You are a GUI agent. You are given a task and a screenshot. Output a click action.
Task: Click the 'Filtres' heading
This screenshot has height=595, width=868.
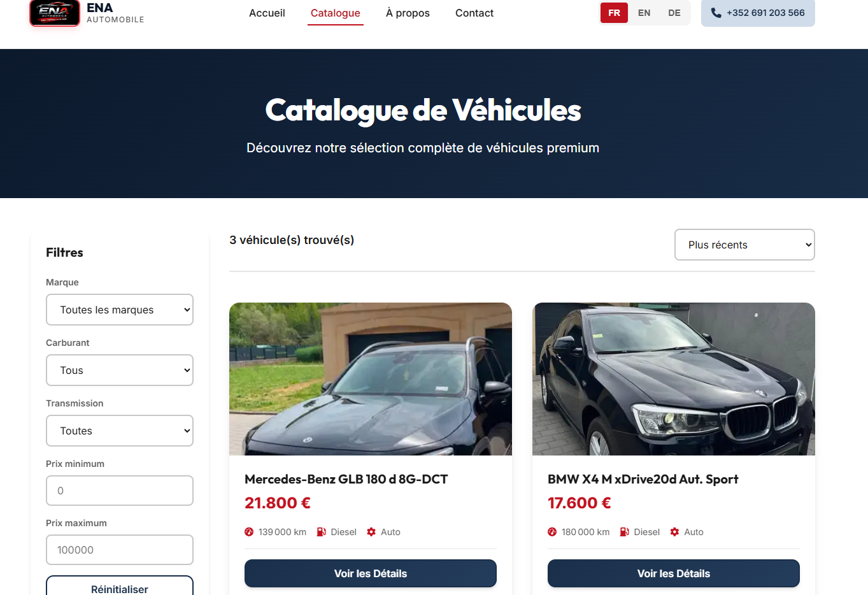coord(64,252)
